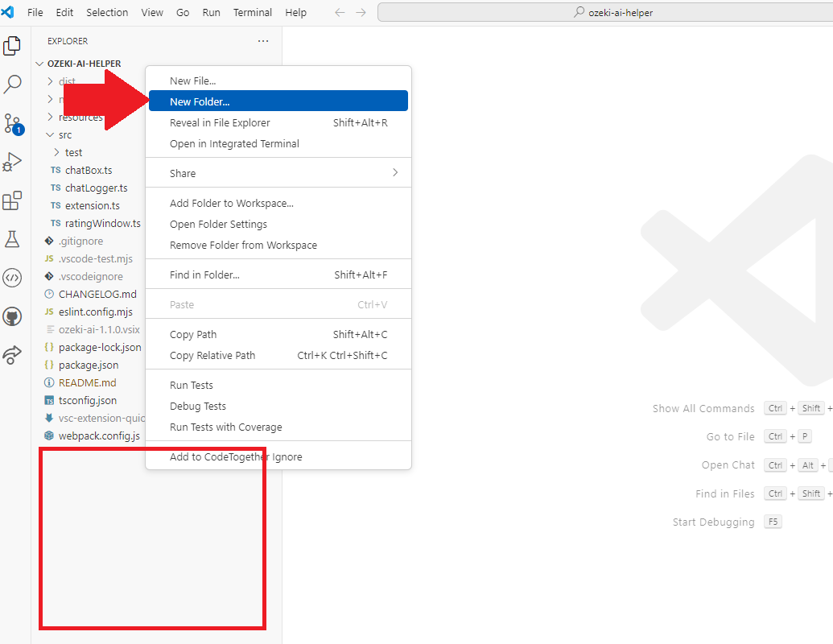833x644 pixels.
Task: Click the TS icon of chatBox.ts
Action: pyautogui.click(x=56, y=170)
